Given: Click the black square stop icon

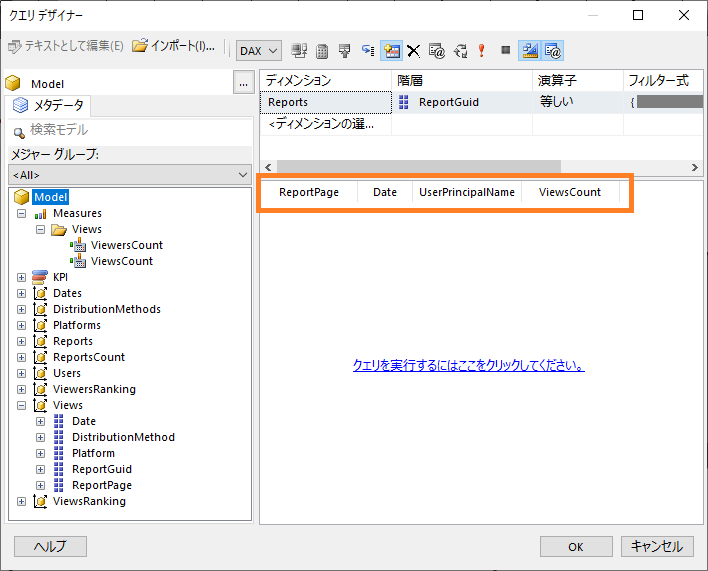Looking at the screenshot, I should click(505, 50).
